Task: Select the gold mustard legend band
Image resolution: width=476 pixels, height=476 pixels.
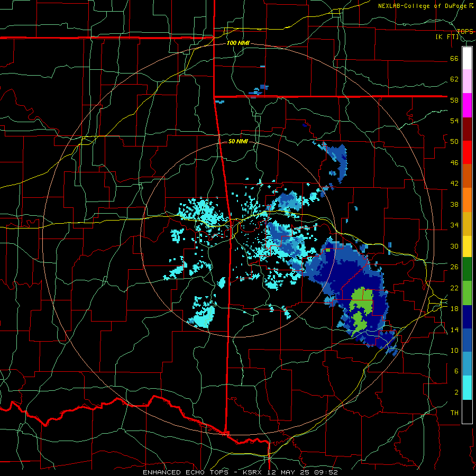Action: 467,224
